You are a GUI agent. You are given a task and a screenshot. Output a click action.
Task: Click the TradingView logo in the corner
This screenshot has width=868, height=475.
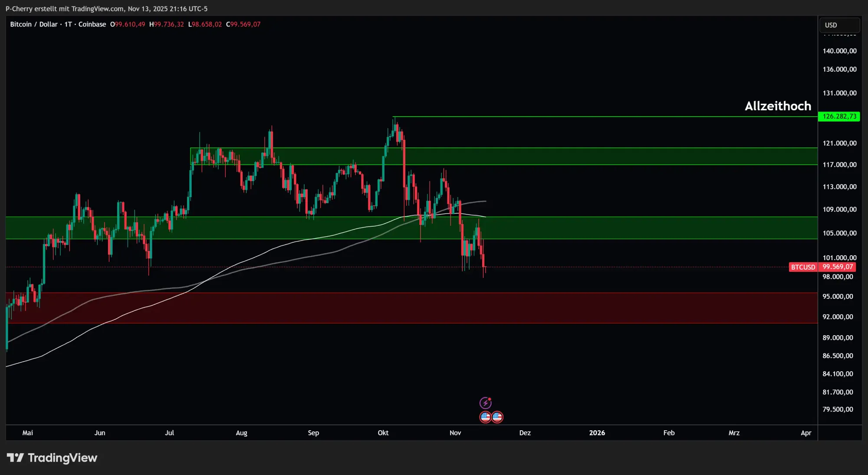(52, 458)
